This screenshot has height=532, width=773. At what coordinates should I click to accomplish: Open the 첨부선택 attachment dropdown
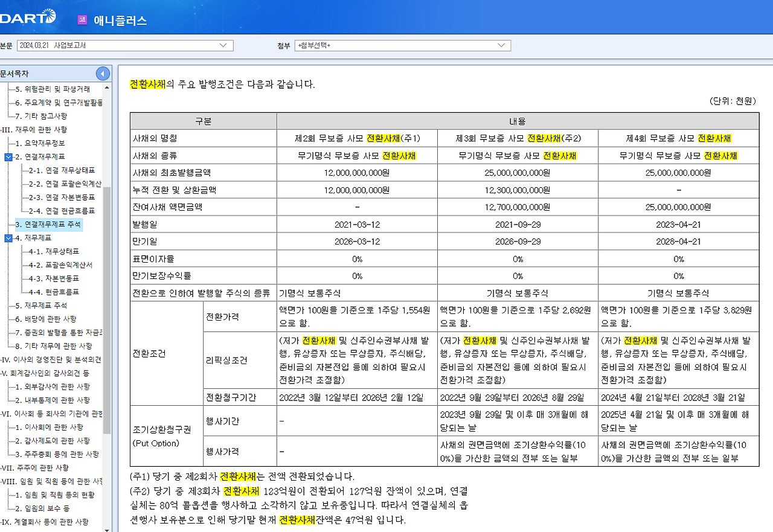[502, 45]
